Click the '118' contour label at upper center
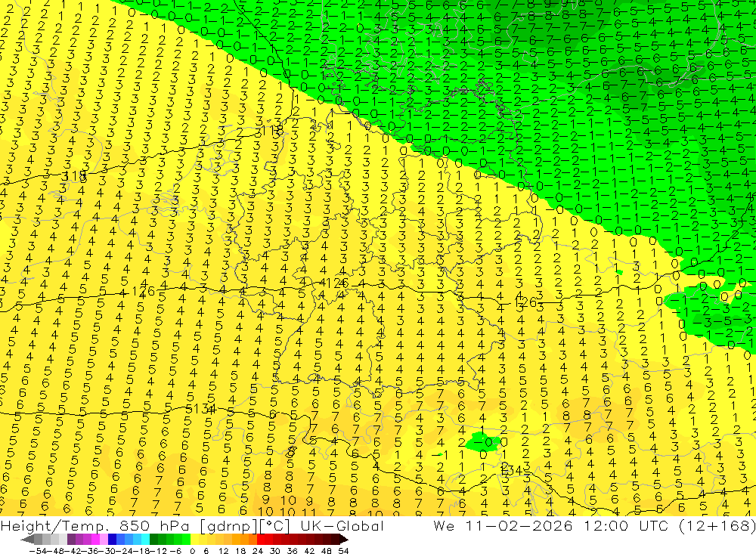 (x=271, y=131)
